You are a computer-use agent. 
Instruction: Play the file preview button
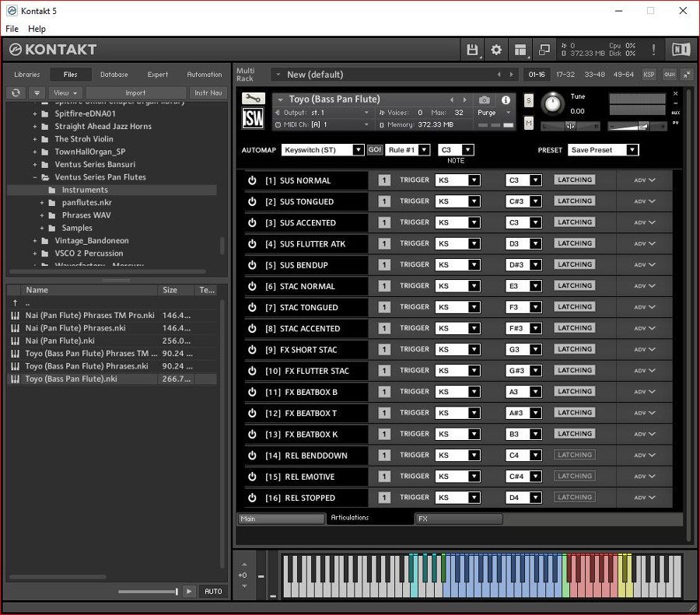(x=189, y=591)
